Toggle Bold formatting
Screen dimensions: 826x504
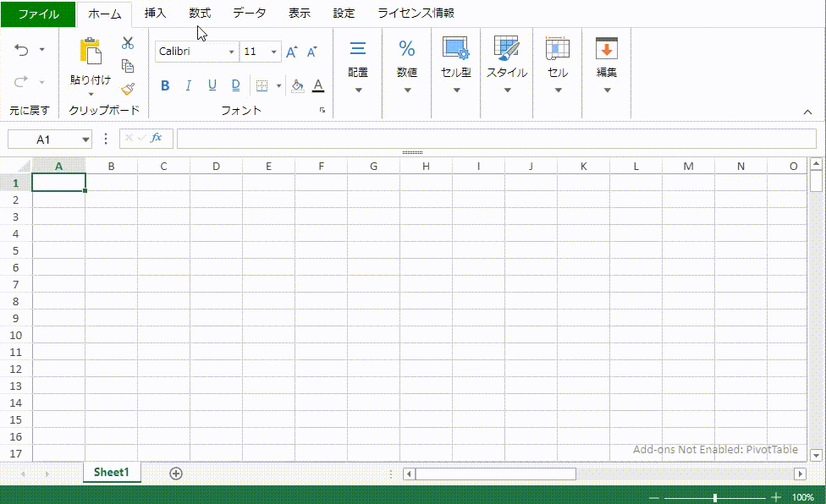[165, 85]
